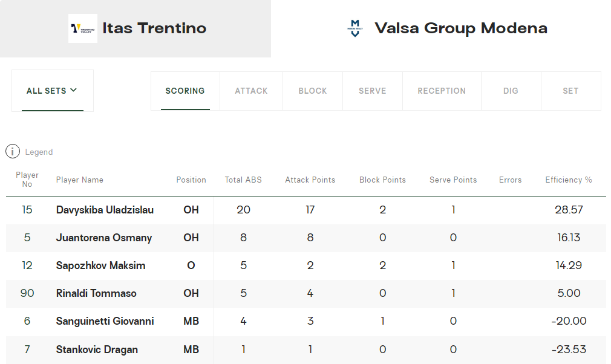Screen dimensions: 611x364
Task: Open player Davyskiba Uladzislau
Action: [x=105, y=210]
